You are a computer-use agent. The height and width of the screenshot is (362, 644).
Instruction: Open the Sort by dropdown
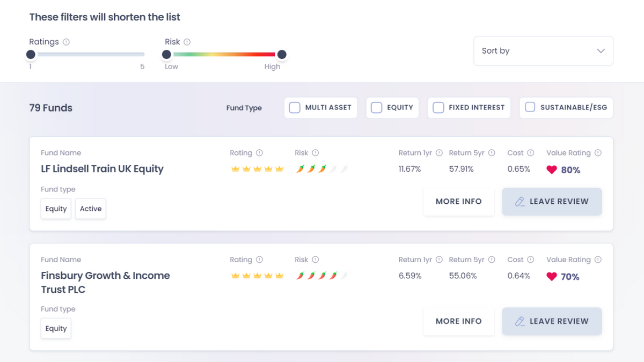[543, 51]
